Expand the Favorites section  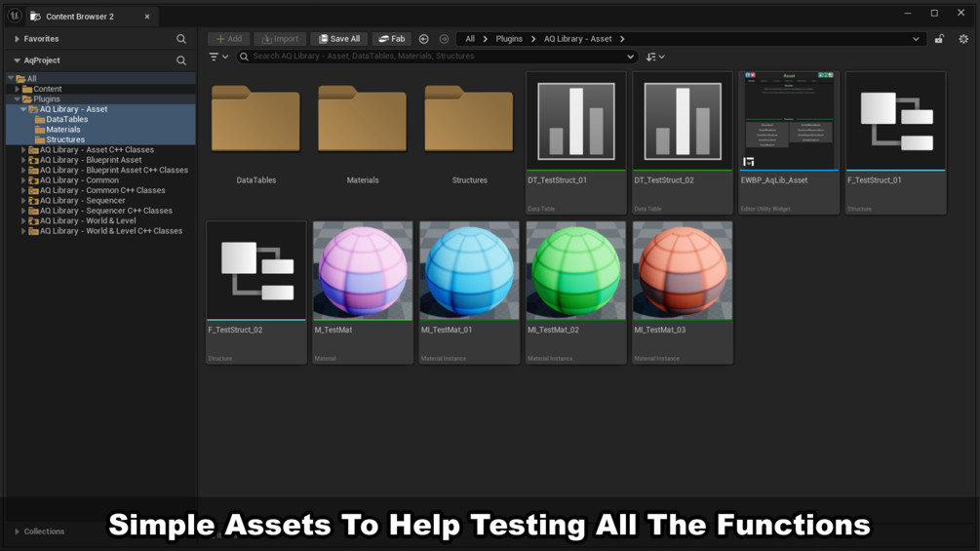point(17,39)
